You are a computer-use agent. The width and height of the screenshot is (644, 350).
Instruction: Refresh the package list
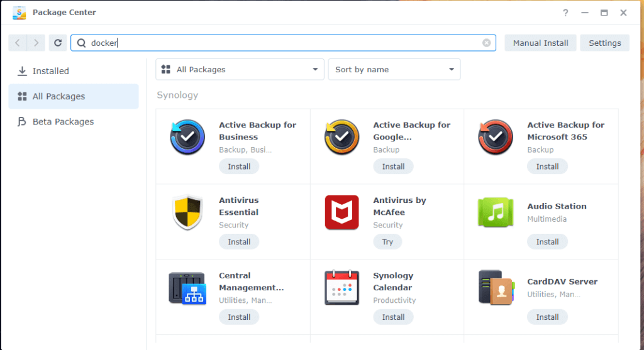tap(58, 43)
